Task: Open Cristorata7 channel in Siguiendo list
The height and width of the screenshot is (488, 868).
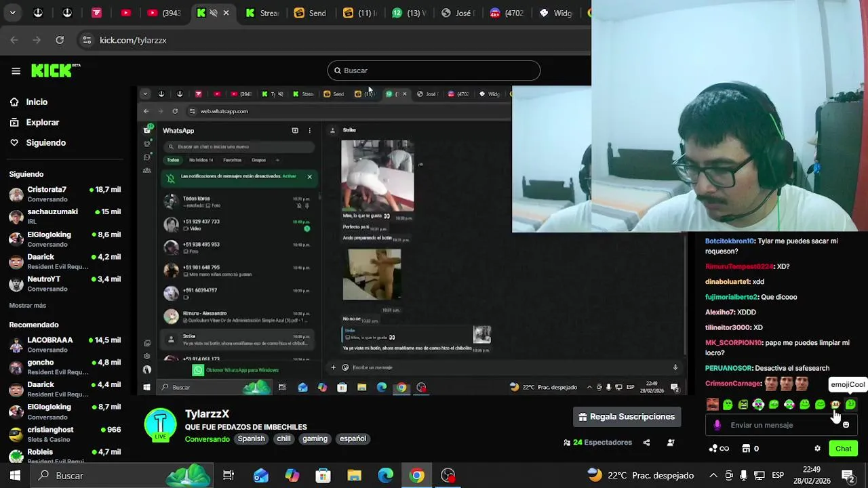Action: pyautogui.click(x=65, y=194)
